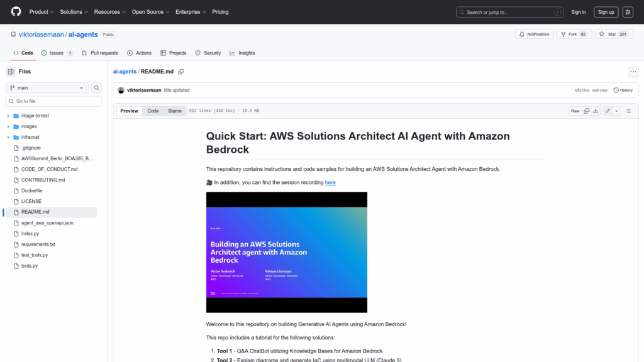The width and height of the screenshot is (644, 362).
Task: Open the more file actions ellipsis
Action: (x=633, y=72)
